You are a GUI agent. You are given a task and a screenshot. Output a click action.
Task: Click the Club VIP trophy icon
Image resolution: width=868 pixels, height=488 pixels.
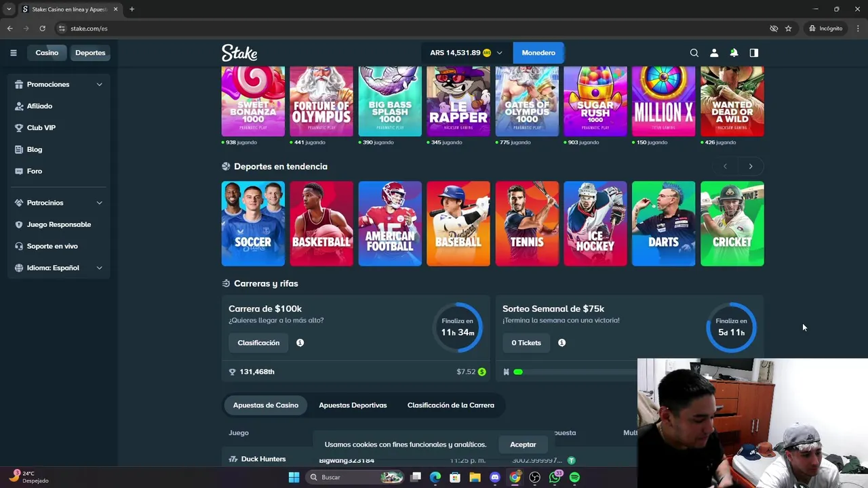click(x=19, y=127)
